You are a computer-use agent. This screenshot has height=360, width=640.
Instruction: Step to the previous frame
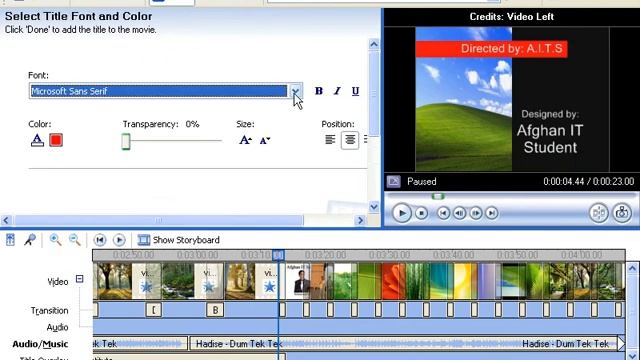coord(460,213)
